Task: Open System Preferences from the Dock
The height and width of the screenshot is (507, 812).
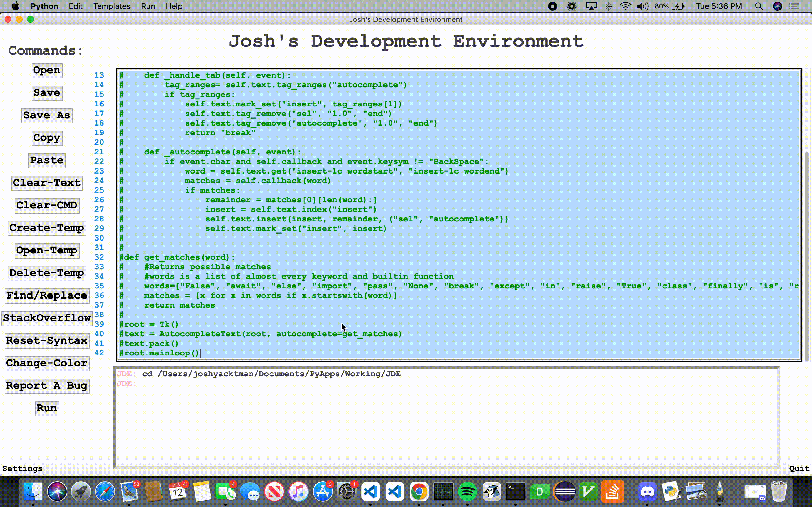Action: tap(347, 491)
